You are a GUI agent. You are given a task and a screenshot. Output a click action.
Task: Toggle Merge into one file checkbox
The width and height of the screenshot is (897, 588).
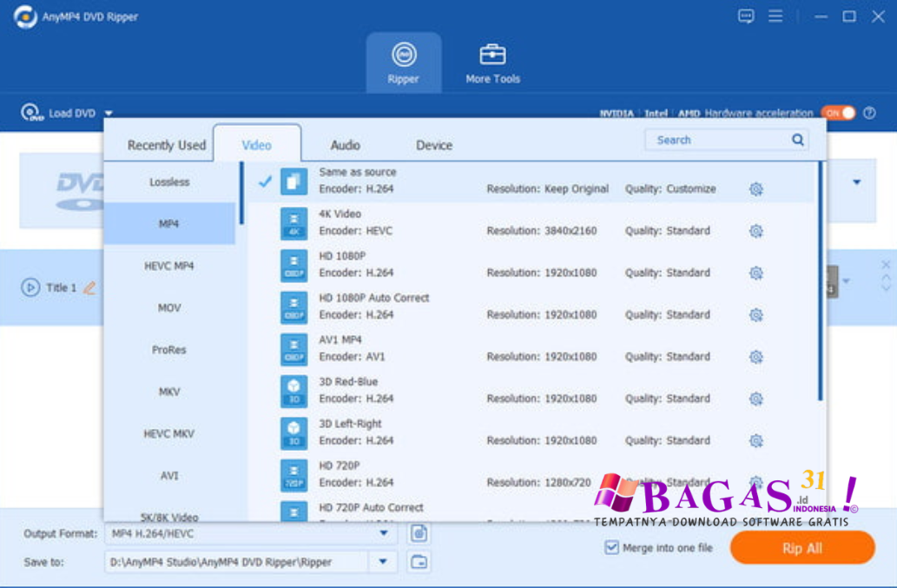click(611, 547)
